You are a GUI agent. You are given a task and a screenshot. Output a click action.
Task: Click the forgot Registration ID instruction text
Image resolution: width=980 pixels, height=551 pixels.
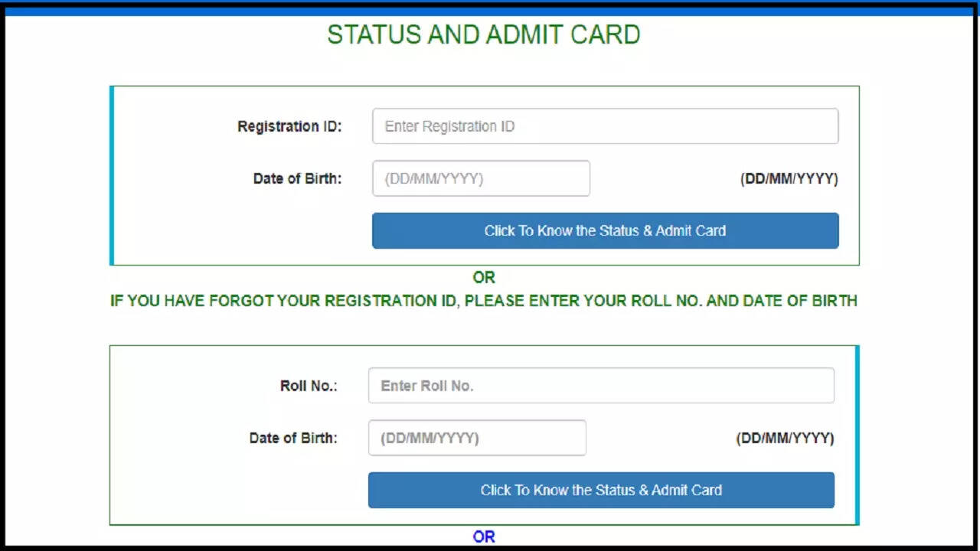[484, 301]
